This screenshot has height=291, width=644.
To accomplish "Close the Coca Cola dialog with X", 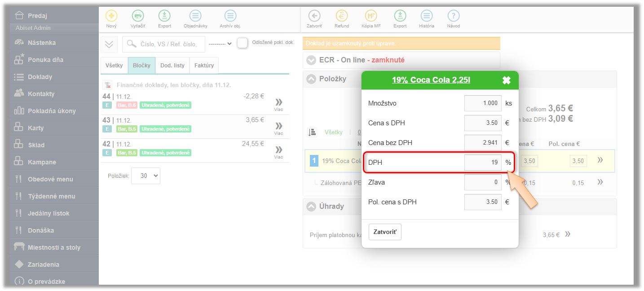I will point(506,80).
